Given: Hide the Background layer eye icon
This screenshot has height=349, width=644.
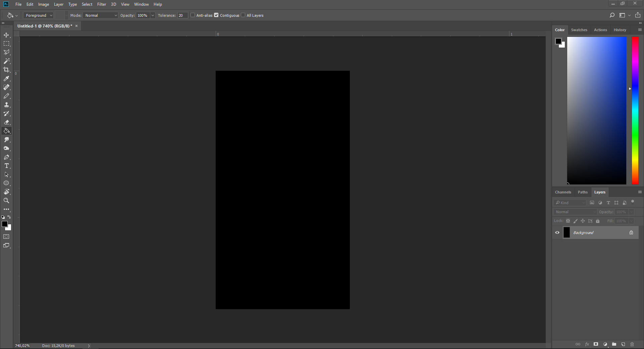Looking at the screenshot, I should (557, 233).
